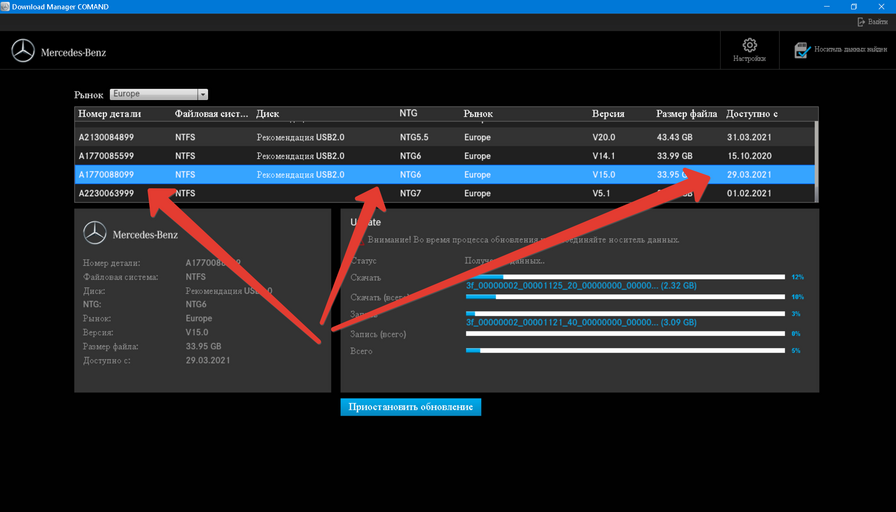The image size is (896, 512).
Task: Click NTG6 value in details panel
Action: 196,305
